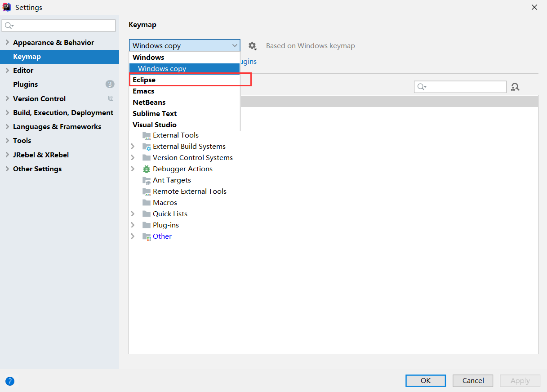The image size is (547, 392).
Task: Click the Apply button
Action: (x=520, y=381)
